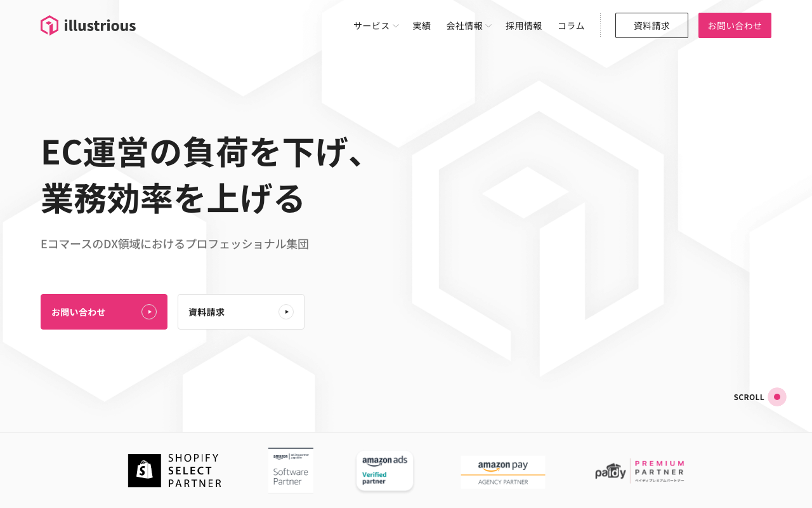Click the illustrious wordmark text
Image resolution: width=812 pixels, height=508 pixels.
pyautogui.click(x=100, y=25)
